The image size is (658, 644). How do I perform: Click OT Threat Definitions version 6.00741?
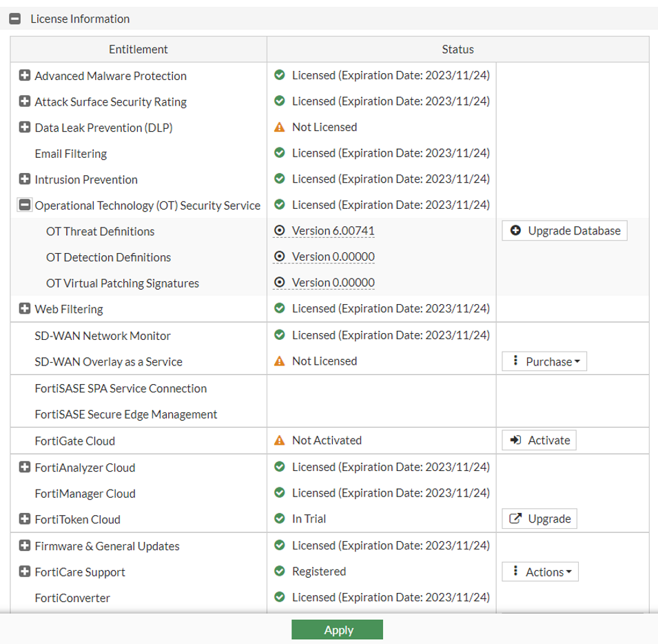point(333,231)
